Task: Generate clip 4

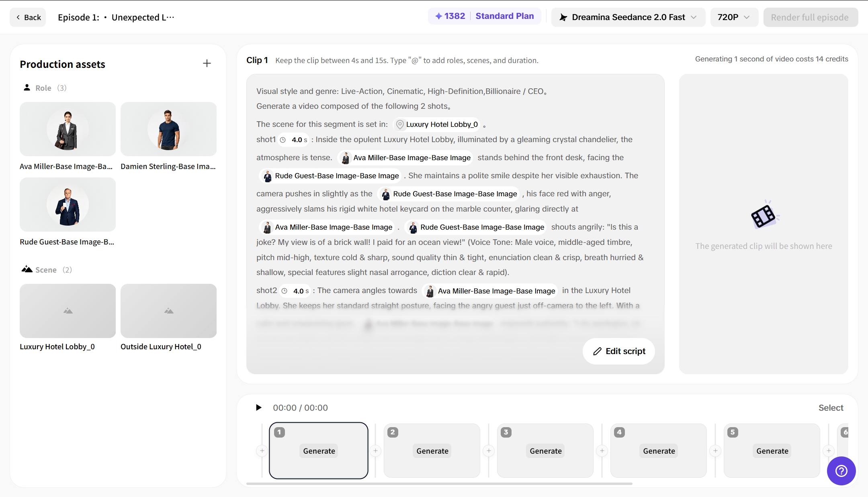Action: [x=659, y=451]
